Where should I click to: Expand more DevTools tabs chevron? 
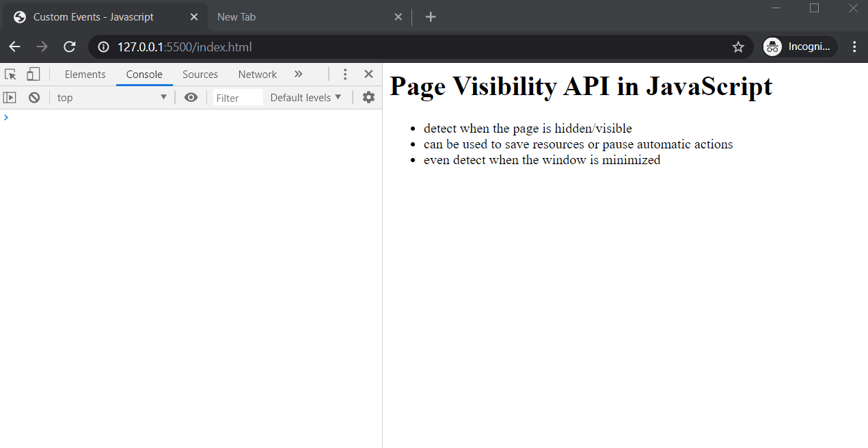[x=298, y=75]
